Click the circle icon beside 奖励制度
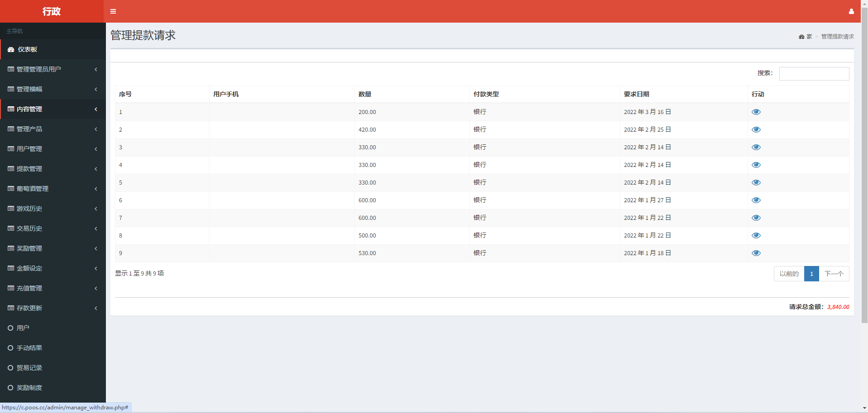Viewport: 868px width, 413px height. [10, 388]
